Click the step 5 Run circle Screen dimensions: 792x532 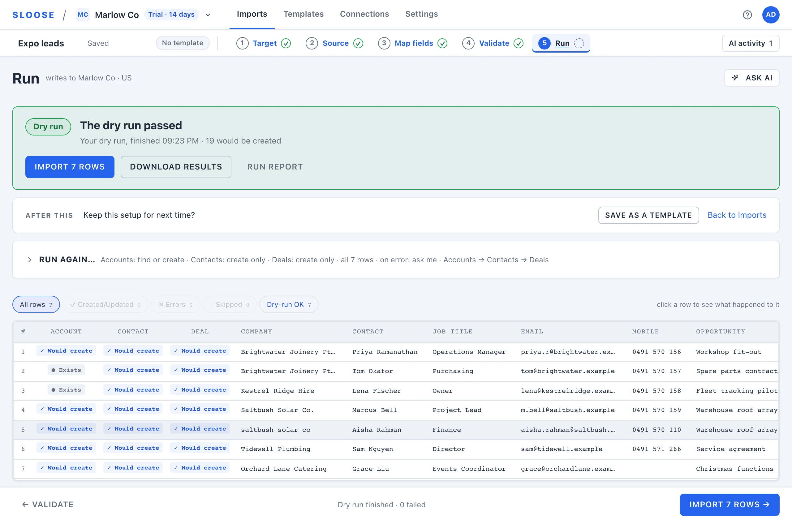(x=544, y=43)
